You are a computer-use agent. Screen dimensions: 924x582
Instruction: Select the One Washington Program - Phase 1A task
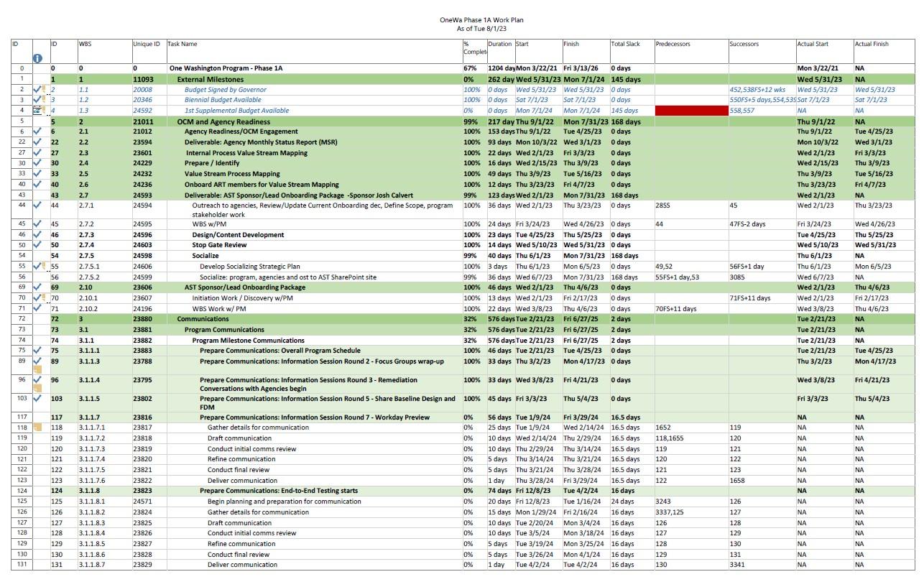pos(226,68)
